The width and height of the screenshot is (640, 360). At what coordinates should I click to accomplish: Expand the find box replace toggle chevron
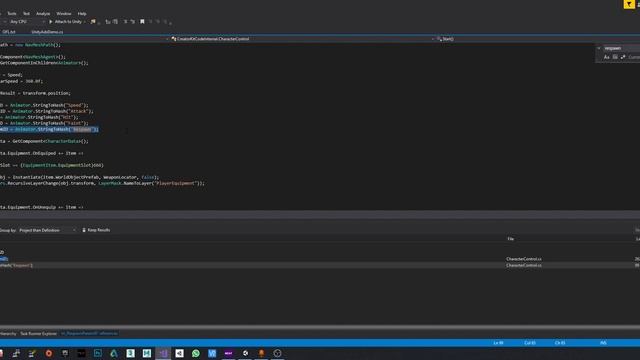pyautogui.click(x=599, y=48)
